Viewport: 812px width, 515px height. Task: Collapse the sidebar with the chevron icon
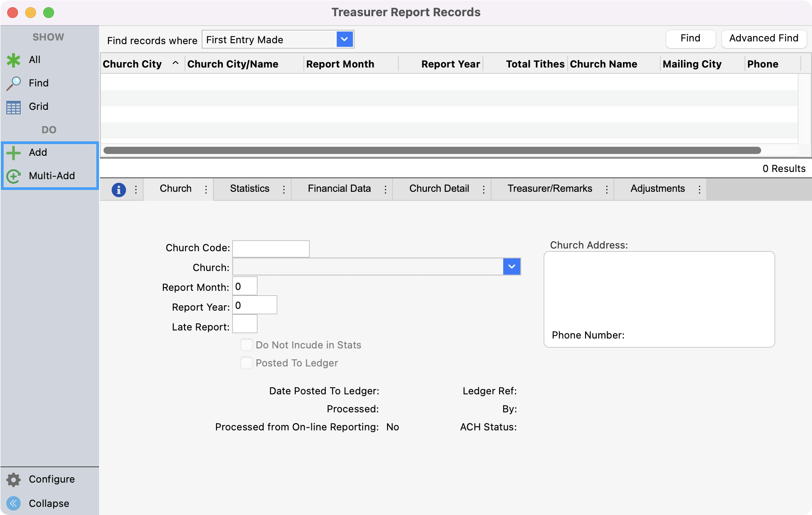14,503
